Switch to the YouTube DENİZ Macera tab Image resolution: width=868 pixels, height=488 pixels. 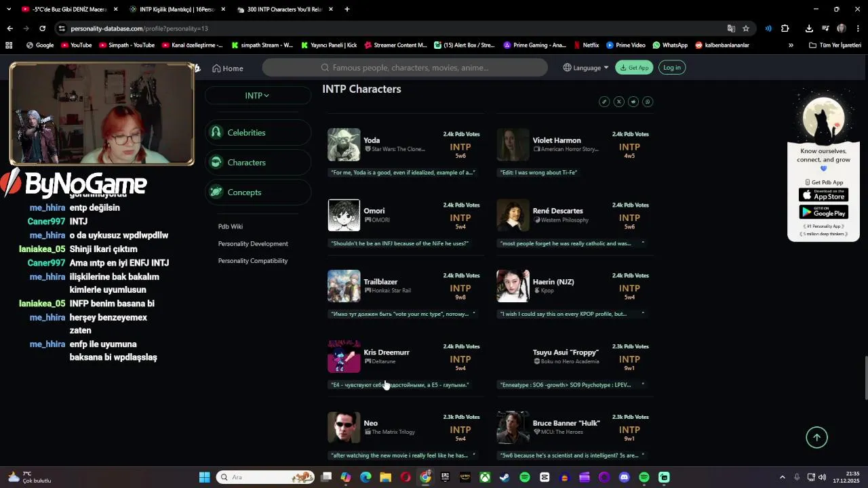click(70, 9)
